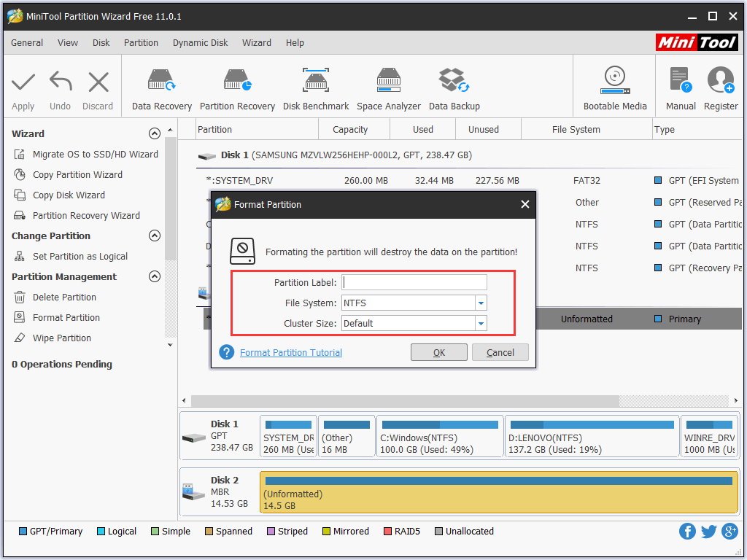Click sidebar scroll down arrow
The image size is (747, 560).
[x=170, y=345]
